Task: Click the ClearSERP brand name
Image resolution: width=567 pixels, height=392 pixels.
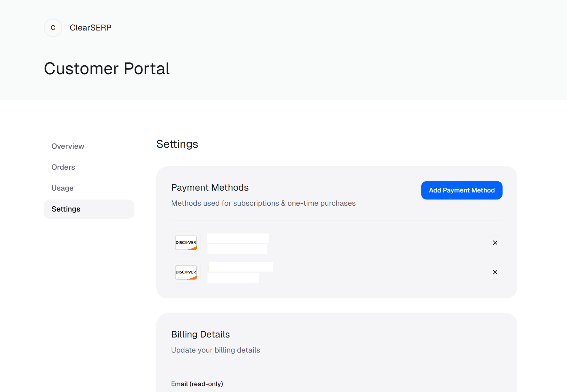Action: [x=90, y=28]
